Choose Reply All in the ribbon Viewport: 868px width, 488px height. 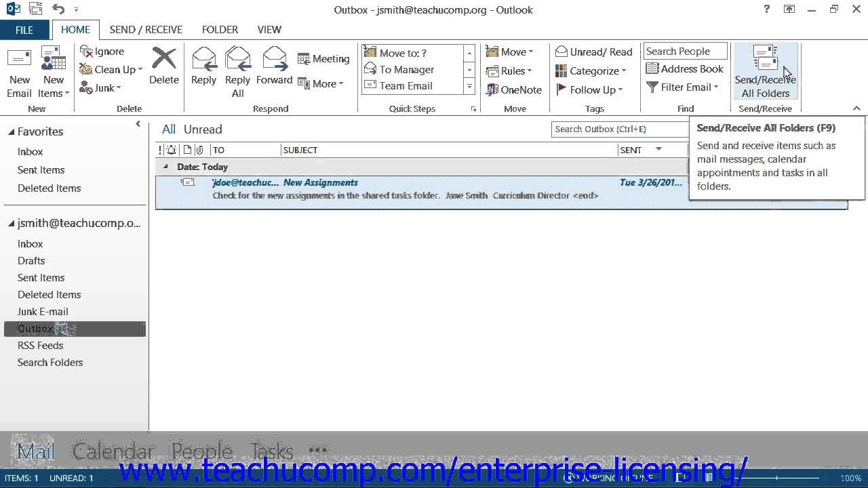[238, 73]
